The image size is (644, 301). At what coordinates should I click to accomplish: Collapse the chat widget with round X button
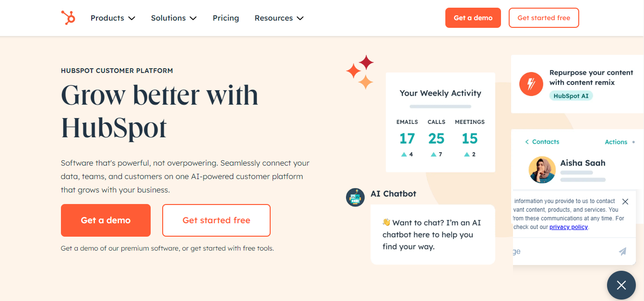pos(621,285)
